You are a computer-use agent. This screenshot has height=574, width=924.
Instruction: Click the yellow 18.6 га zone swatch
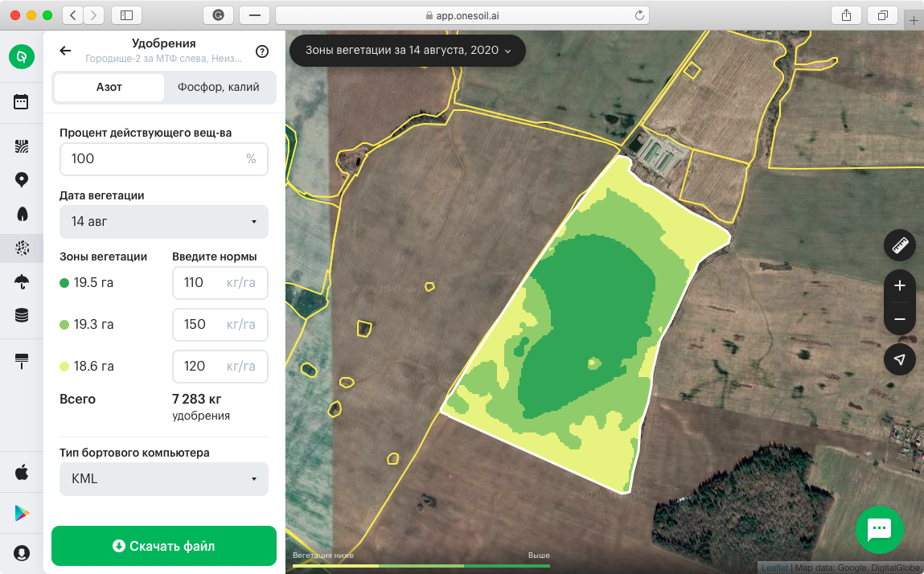pos(65,367)
